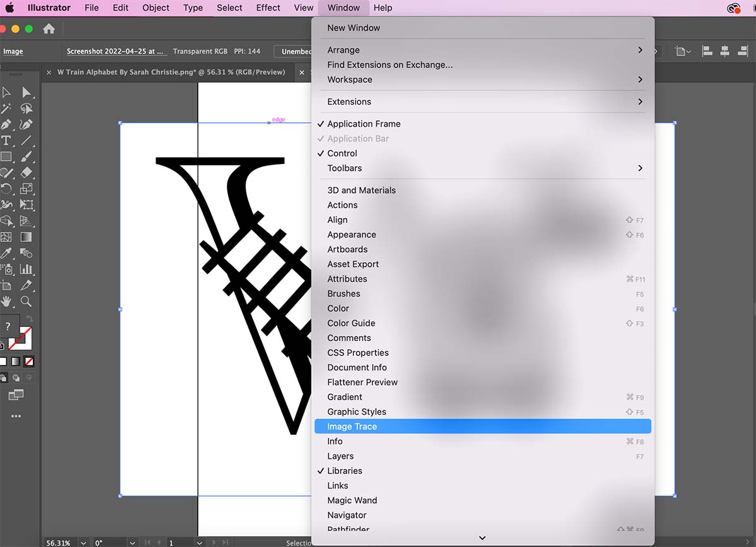Select the Pen tool
This screenshot has width=756, height=547.
point(6,125)
